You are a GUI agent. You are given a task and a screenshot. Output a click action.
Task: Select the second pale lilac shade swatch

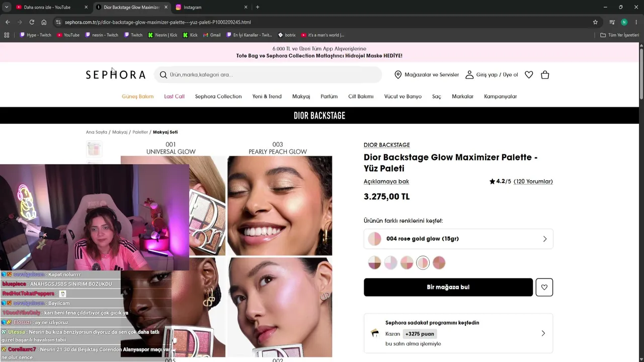[x=390, y=262]
